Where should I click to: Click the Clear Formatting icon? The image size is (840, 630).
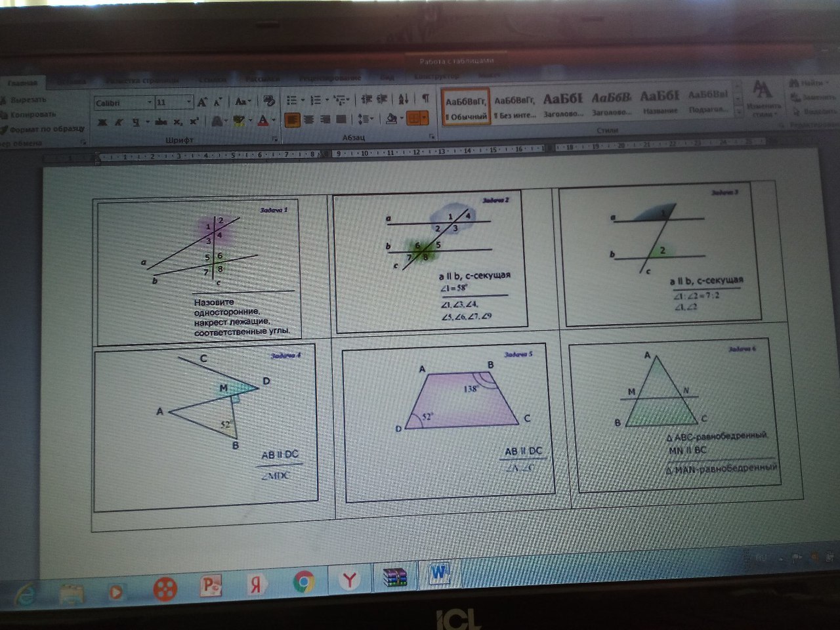coord(268,101)
